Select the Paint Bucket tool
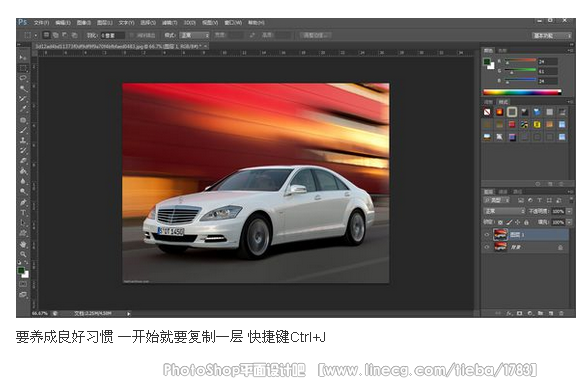 pyautogui.click(x=23, y=171)
